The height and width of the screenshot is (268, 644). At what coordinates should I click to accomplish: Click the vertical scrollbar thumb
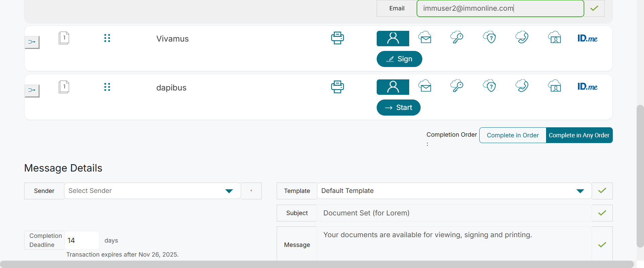[640, 176]
